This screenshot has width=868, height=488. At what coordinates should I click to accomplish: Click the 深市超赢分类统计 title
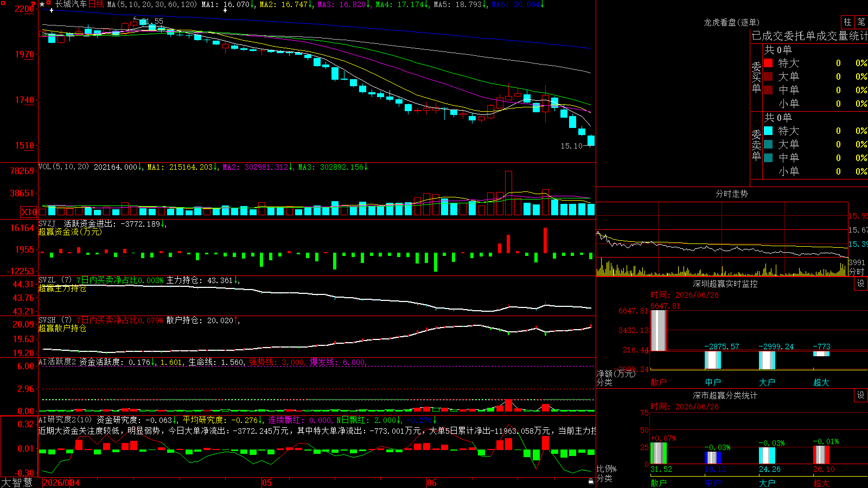pos(725,395)
